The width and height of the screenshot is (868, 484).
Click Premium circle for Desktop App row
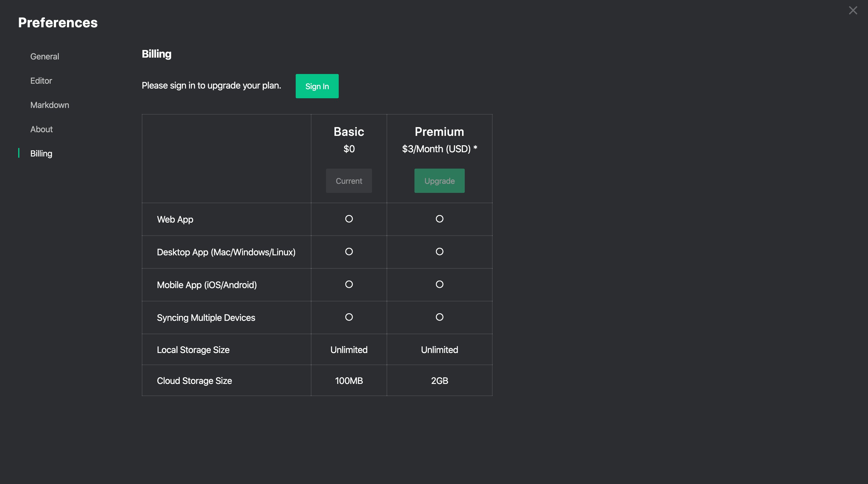point(439,252)
